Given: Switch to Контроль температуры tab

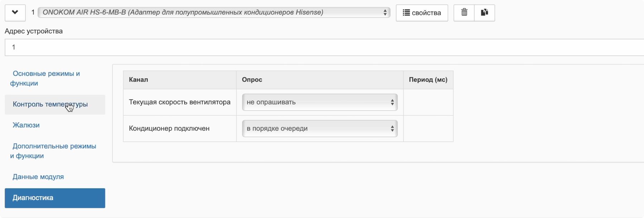Looking at the screenshot, I should pos(55,104).
